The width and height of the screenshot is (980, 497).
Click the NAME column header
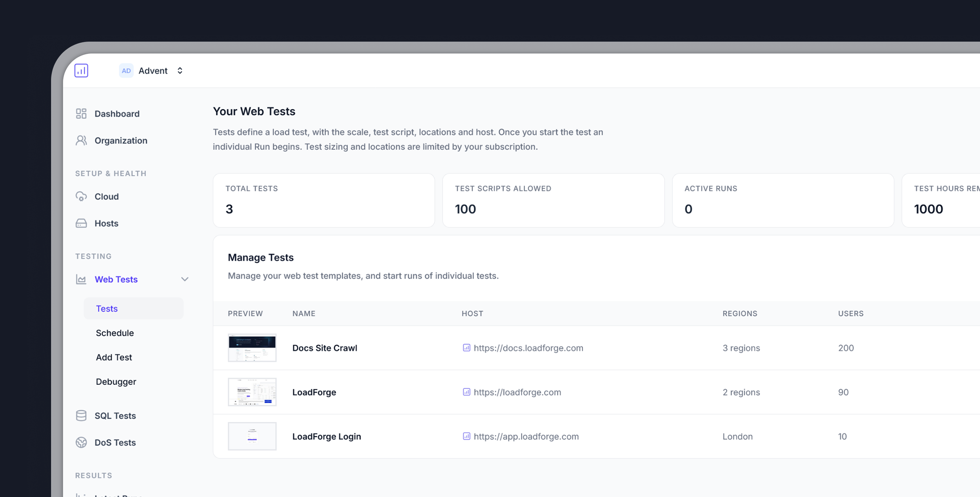pos(304,313)
